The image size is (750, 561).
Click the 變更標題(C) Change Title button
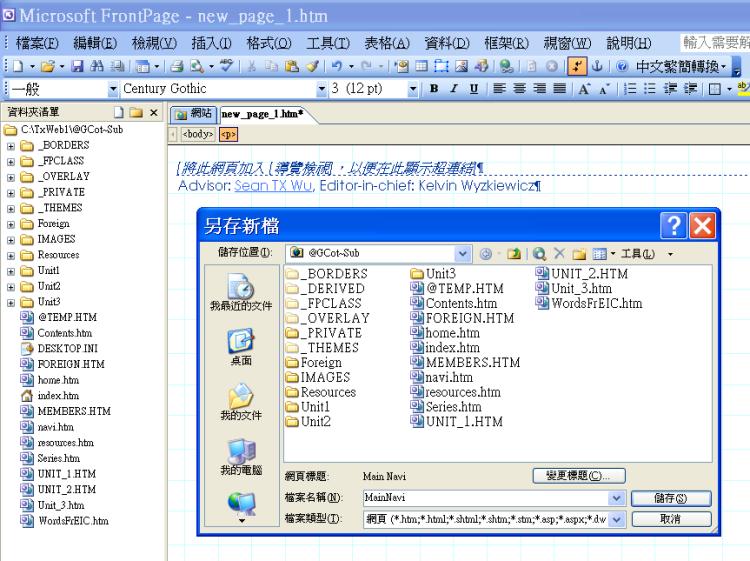pyautogui.click(x=578, y=476)
